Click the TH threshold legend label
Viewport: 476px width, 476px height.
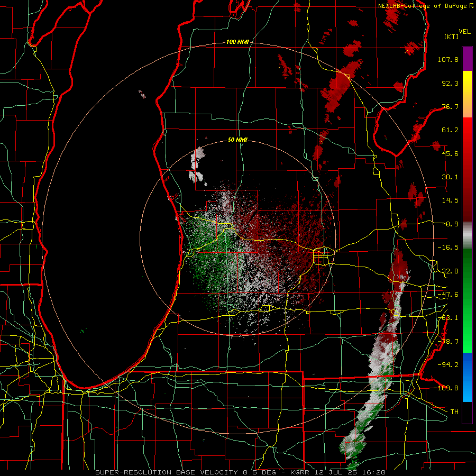pos(454,412)
